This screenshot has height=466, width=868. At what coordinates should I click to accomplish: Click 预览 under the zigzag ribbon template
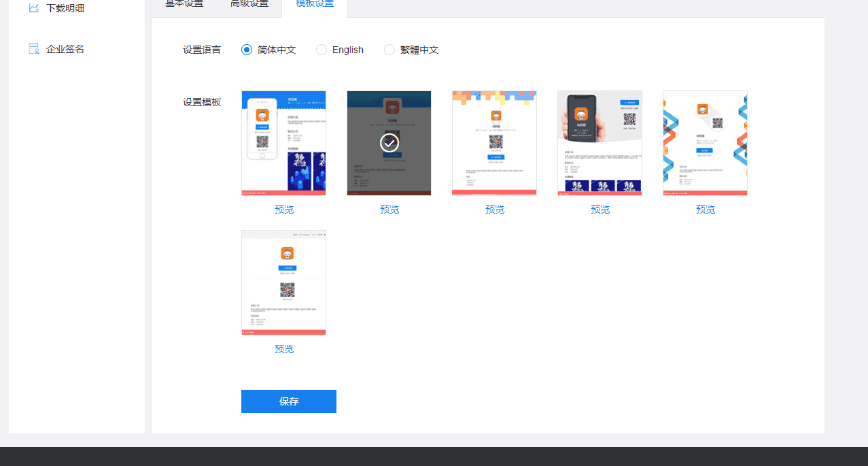(x=706, y=210)
